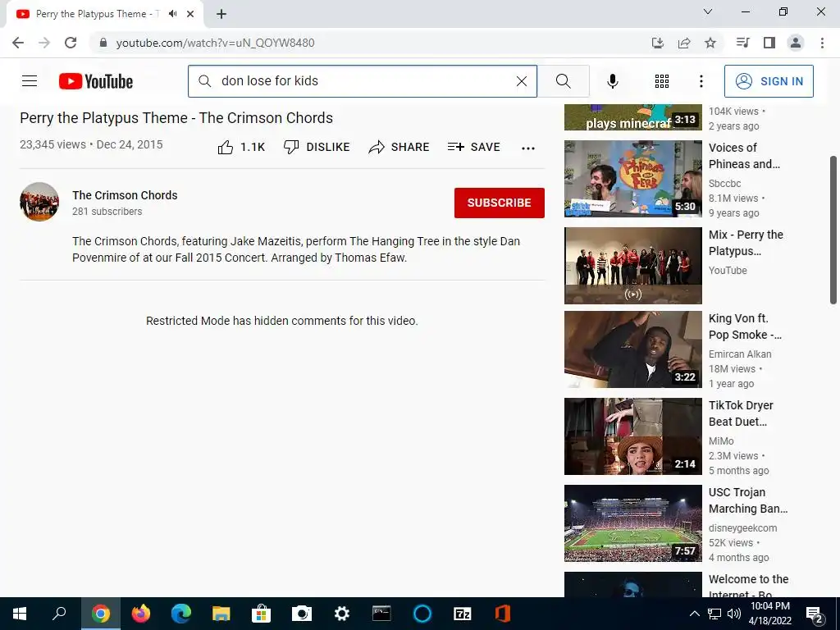Open more actions ellipsis below the video
The image size is (840, 630).
click(x=528, y=148)
